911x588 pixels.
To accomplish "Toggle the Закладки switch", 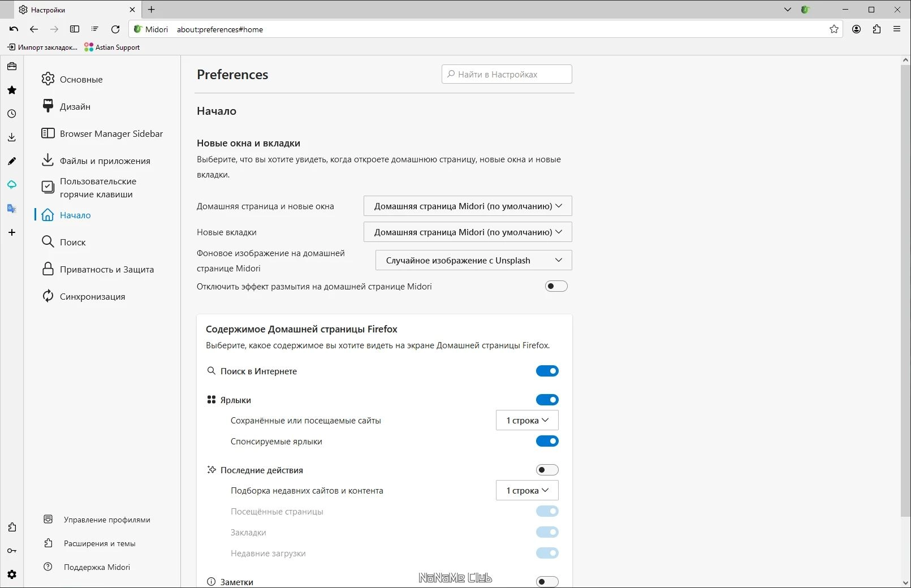I will point(547,532).
